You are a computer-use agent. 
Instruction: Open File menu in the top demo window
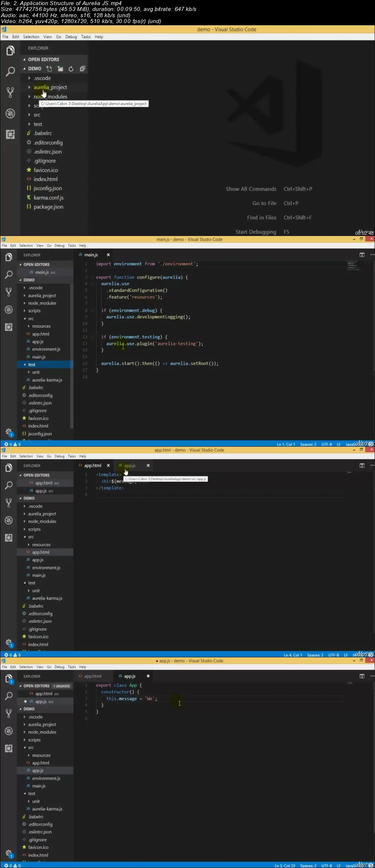click(x=5, y=37)
